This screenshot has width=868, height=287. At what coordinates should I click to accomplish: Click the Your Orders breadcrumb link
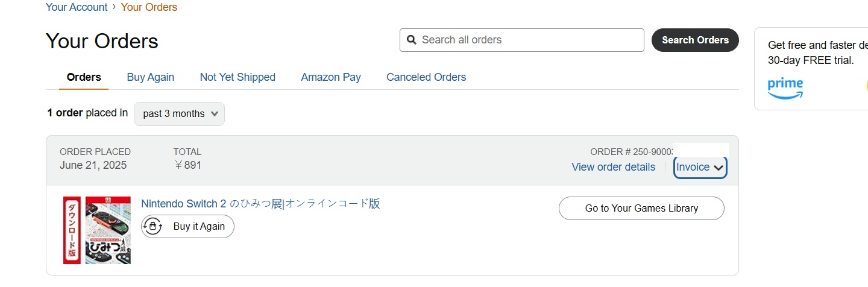tap(149, 7)
